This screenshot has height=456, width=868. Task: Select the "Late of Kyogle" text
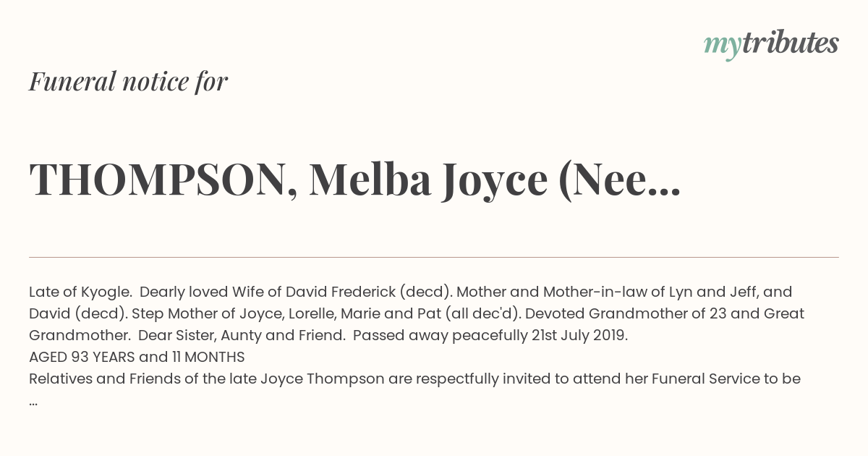80,292
